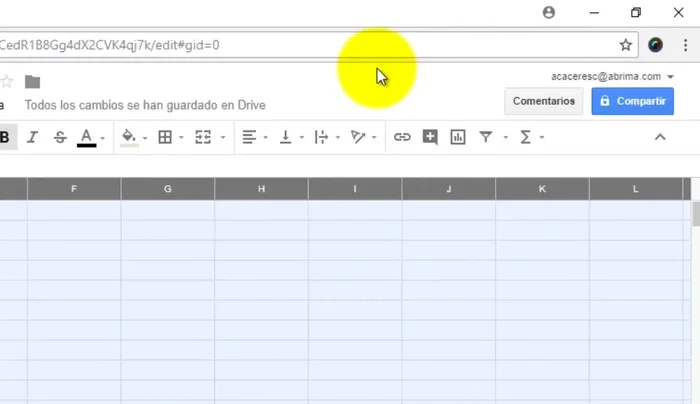Viewport: 700px width, 404px height.
Task: Open text color dropdown arrow
Action: [x=102, y=138]
